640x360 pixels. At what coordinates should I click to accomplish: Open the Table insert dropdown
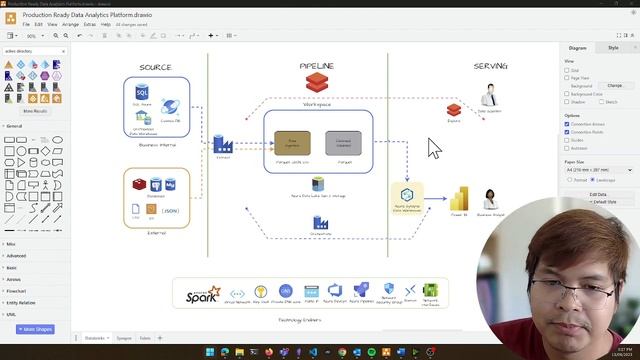tap(231, 36)
